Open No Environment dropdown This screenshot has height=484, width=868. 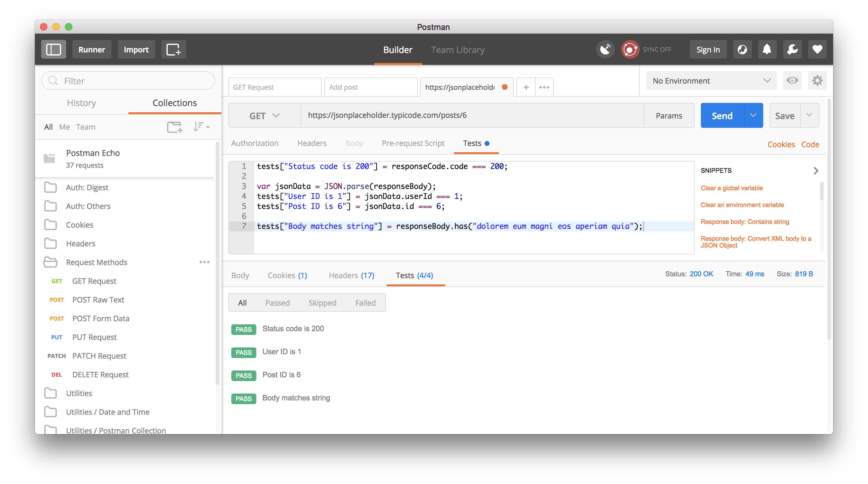(x=711, y=80)
